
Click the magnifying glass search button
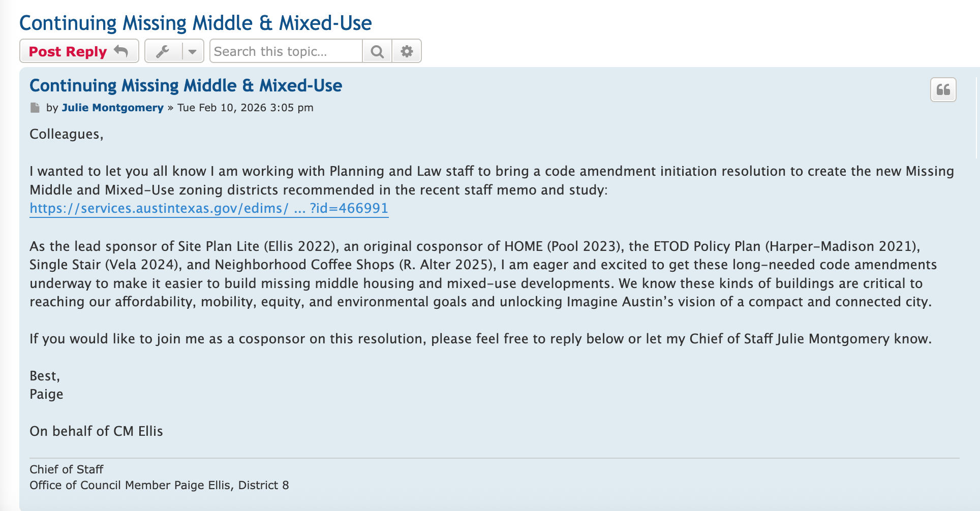click(377, 51)
